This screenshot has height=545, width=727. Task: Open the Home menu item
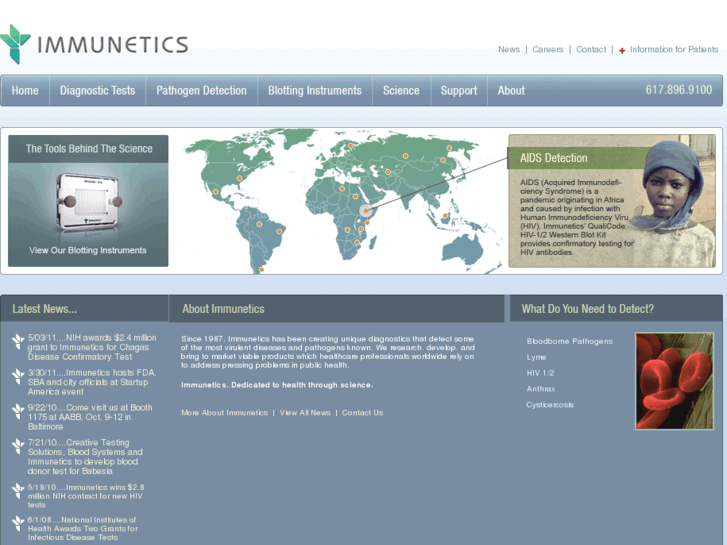click(25, 90)
